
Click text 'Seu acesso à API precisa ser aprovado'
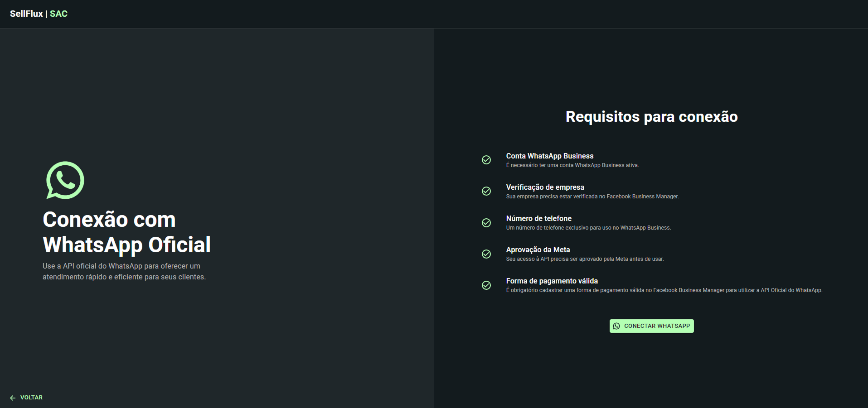(x=585, y=259)
